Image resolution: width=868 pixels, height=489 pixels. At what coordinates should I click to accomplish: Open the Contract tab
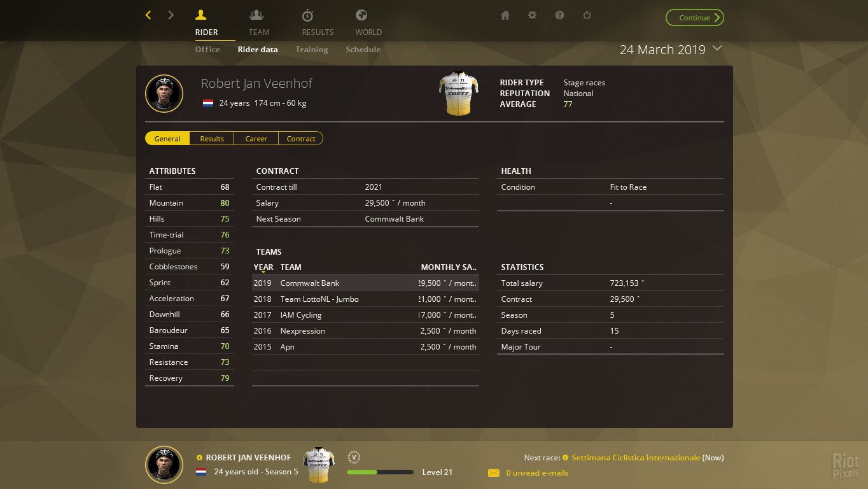300,138
